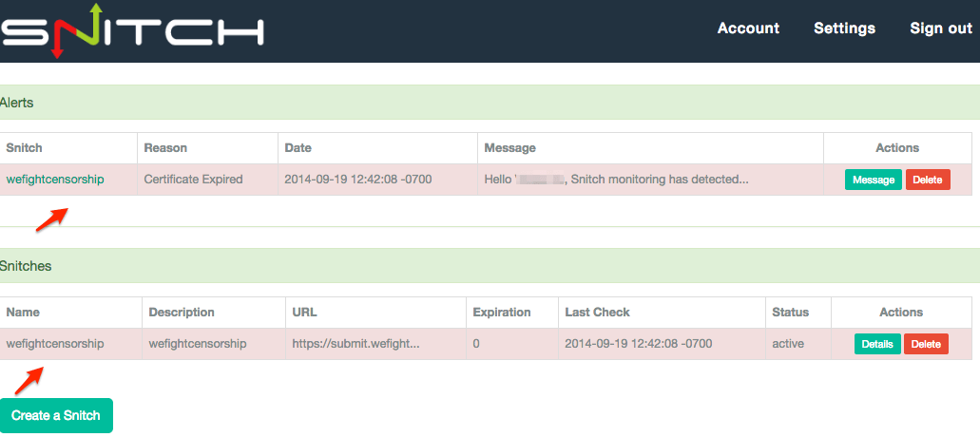
Task: Click the Description column header
Action: coord(182,313)
